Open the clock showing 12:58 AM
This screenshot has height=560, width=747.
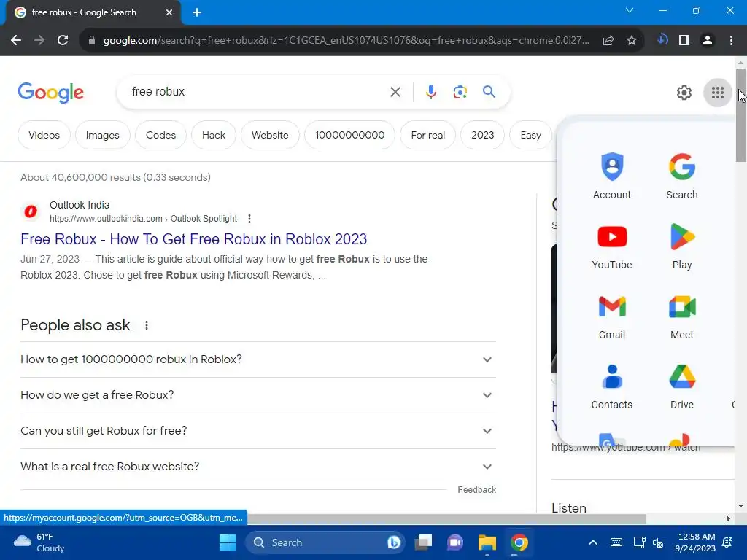[695, 542]
